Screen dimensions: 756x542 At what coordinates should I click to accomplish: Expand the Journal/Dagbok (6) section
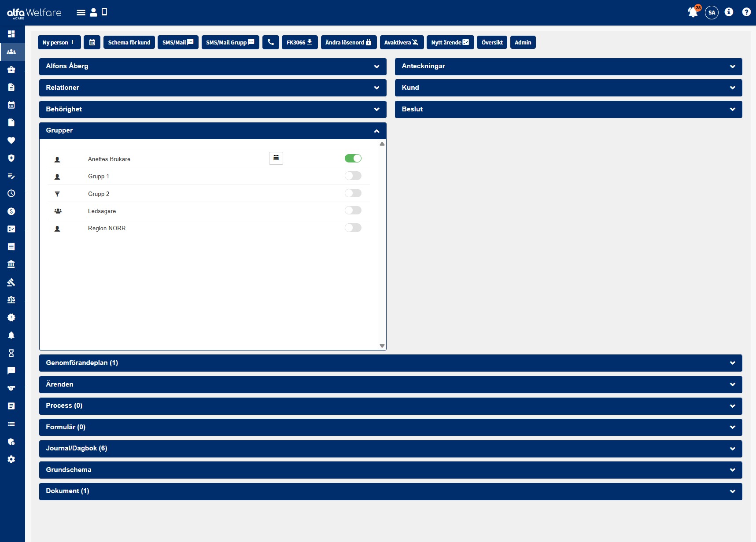click(x=390, y=448)
